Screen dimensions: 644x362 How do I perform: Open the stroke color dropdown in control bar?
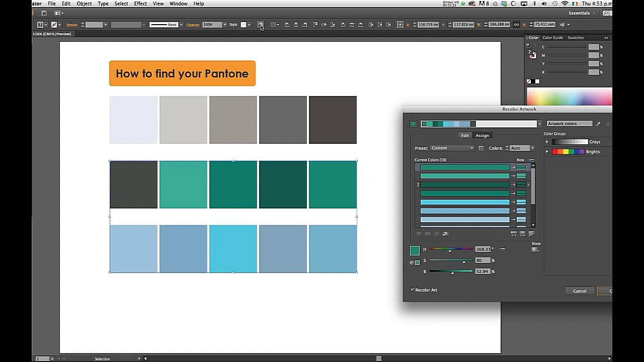coord(60,25)
